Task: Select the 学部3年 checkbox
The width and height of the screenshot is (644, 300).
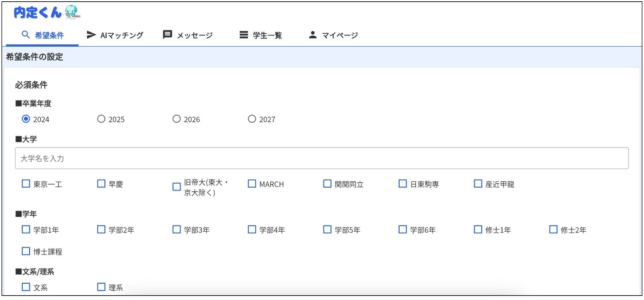Action: click(177, 230)
